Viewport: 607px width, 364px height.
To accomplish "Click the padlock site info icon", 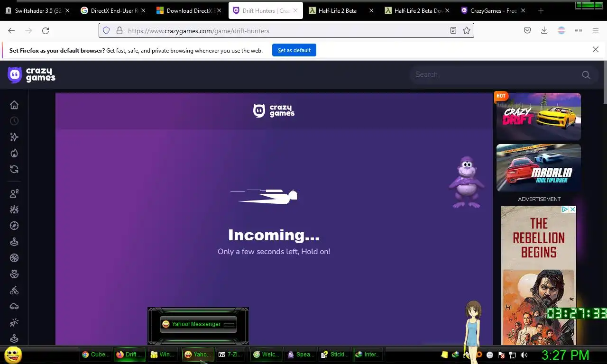I will point(120,30).
